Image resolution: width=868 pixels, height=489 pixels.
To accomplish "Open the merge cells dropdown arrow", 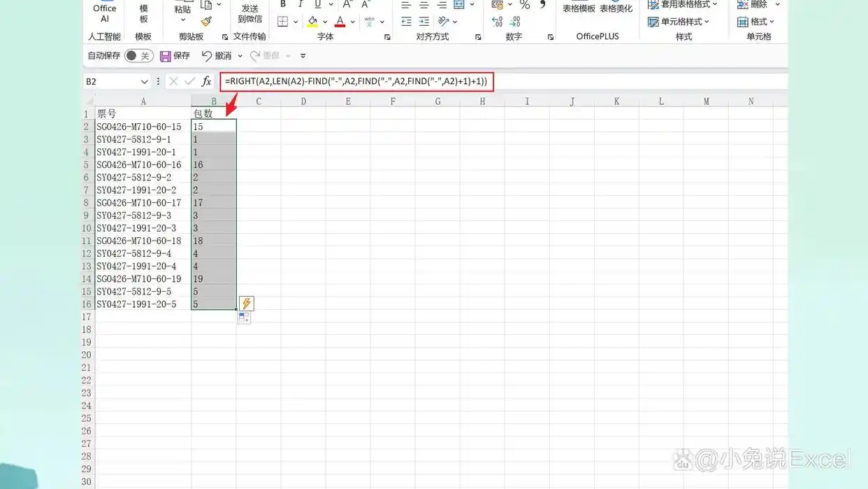I will pyautogui.click(x=472, y=5).
